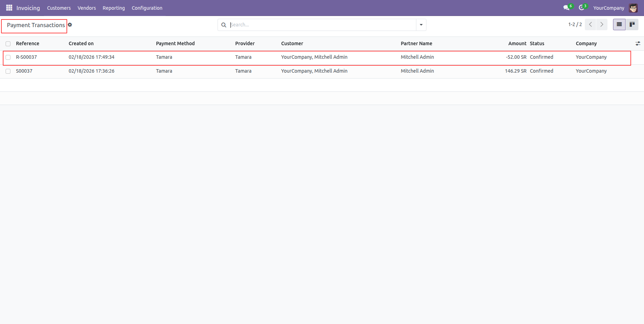Tick the S00037 row checkbox
The width and height of the screenshot is (644, 324).
(x=8, y=71)
